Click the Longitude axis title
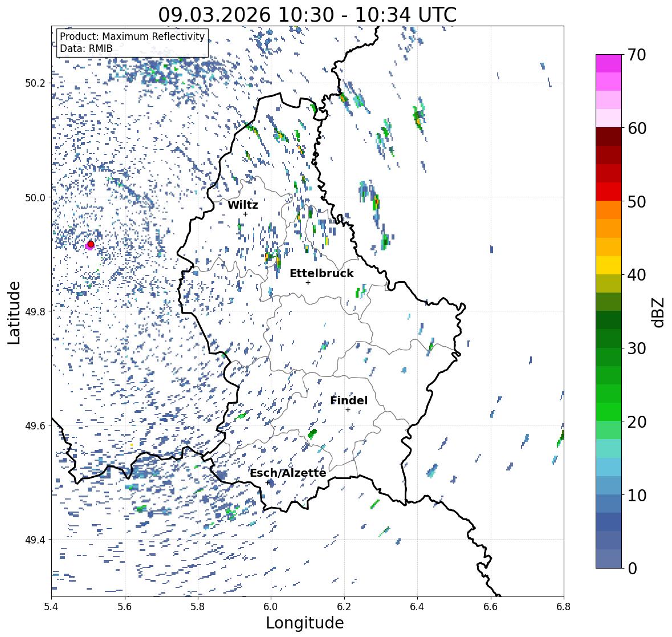The width and height of the screenshot is (672, 637). click(x=305, y=623)
